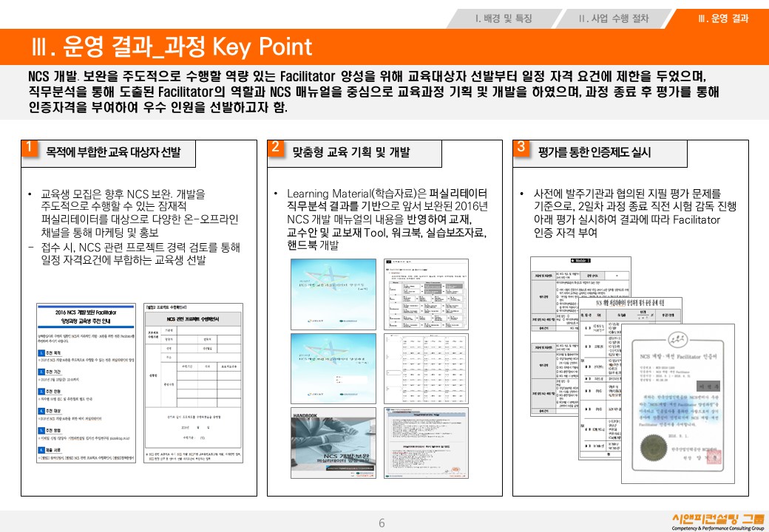The height and width of the screenshot is (532, 769).
Task: Open the top lesson plan table thumbnail in panel 2
Action: [426, 294]
